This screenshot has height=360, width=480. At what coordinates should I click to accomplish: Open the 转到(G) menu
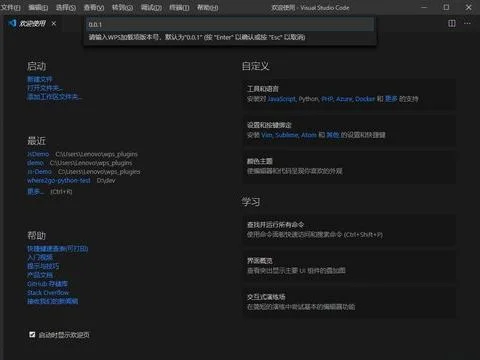tap(122, 7)
